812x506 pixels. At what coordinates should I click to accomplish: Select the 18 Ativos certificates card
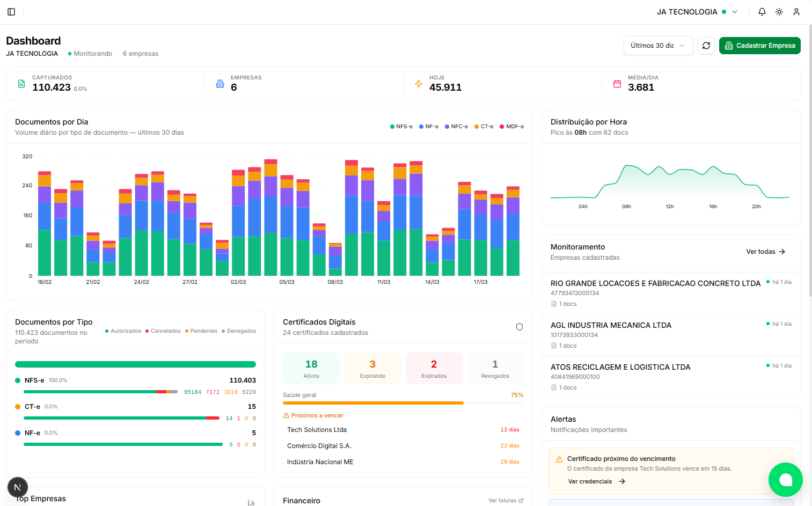coord(311,369)
